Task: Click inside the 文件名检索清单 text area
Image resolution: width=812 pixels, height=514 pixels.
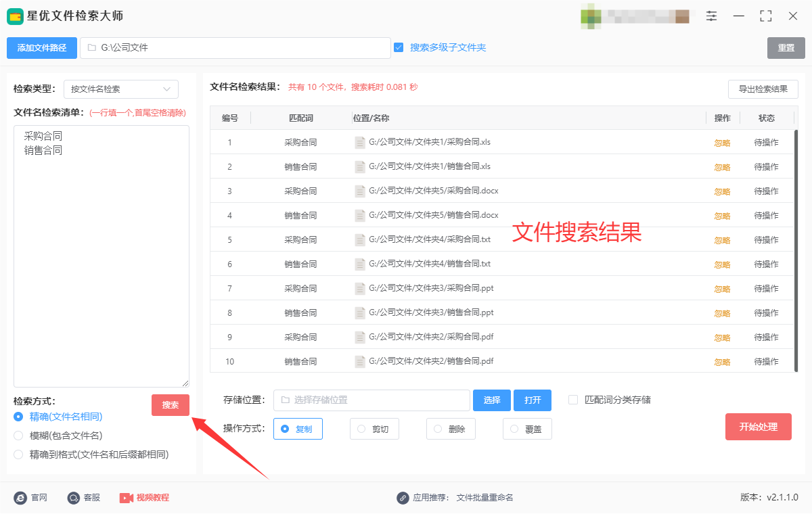Action: click(101, 256)
